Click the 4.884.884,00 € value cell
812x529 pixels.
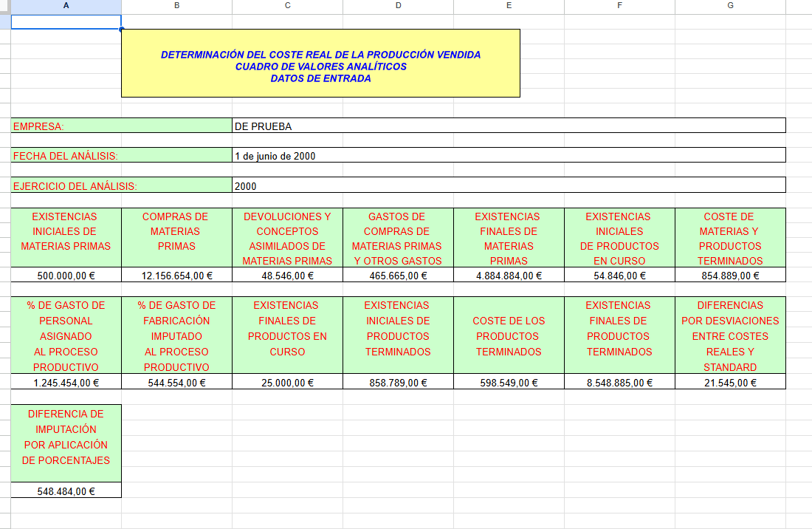[509, 276]
